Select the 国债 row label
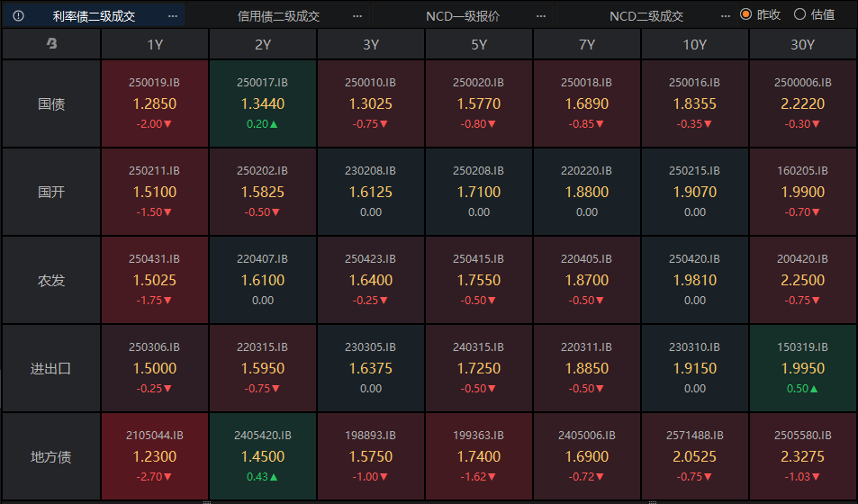Screen dimensions: 858x504 51,103
